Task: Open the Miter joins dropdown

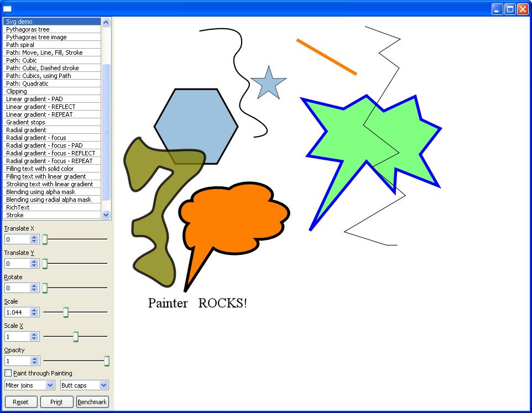Action: (x=30, y=385)
